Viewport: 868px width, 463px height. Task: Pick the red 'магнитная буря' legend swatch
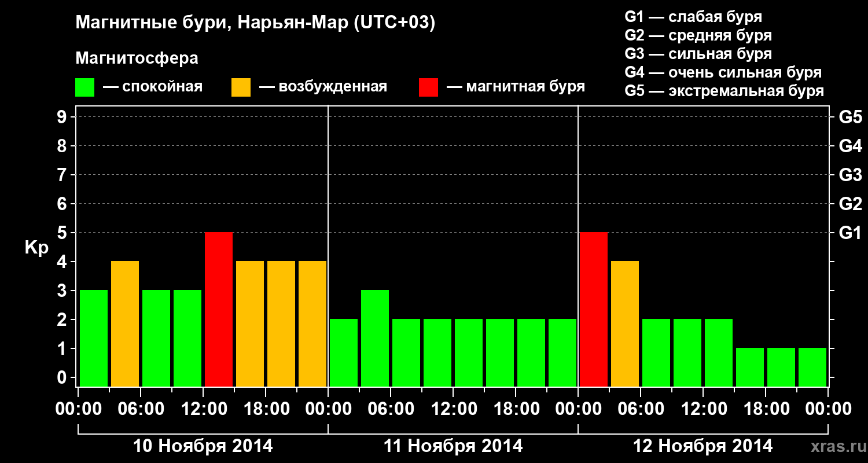[x=428, y=87]
